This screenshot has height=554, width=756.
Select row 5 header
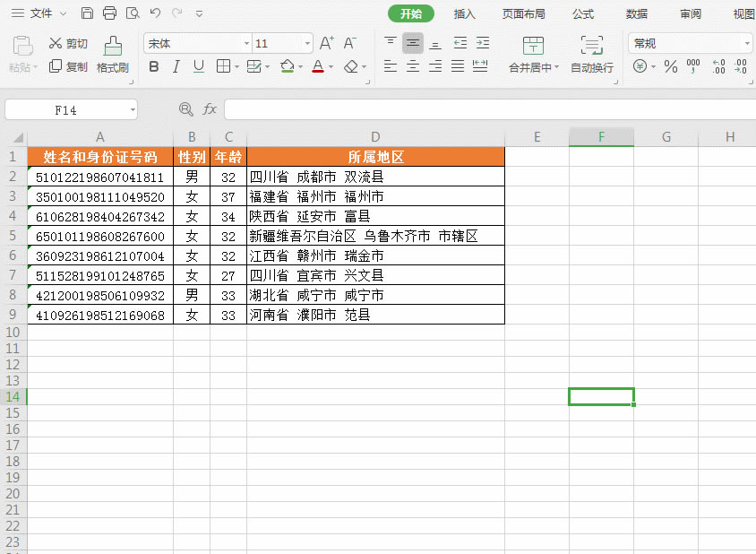[13, 236]
